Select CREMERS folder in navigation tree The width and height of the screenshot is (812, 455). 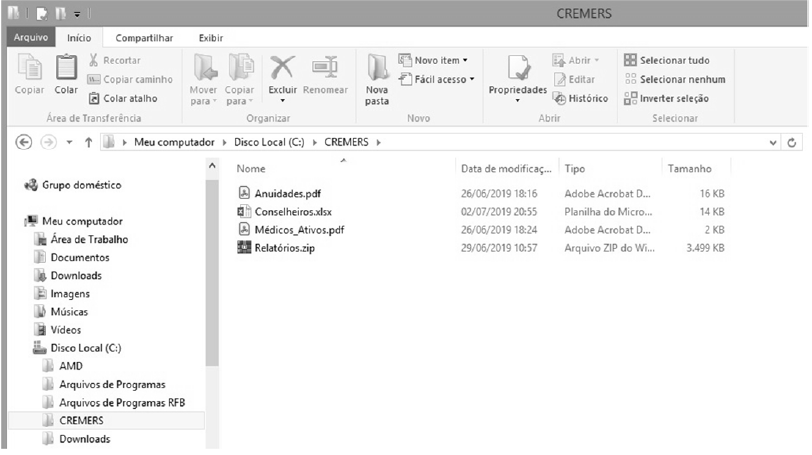point(107,420)
